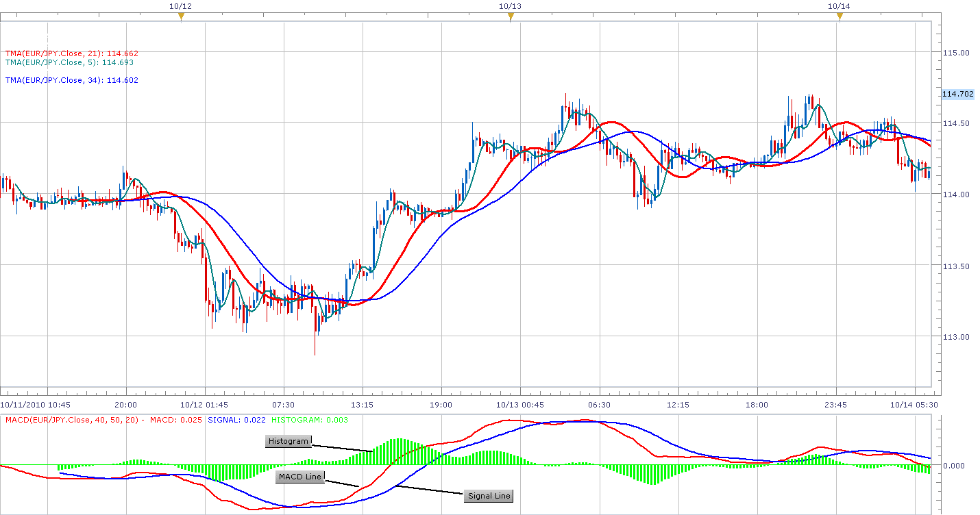This screenshot has height=515, width=980.
Task: Click the 19:00 time axis label
Action: (441, 405)
